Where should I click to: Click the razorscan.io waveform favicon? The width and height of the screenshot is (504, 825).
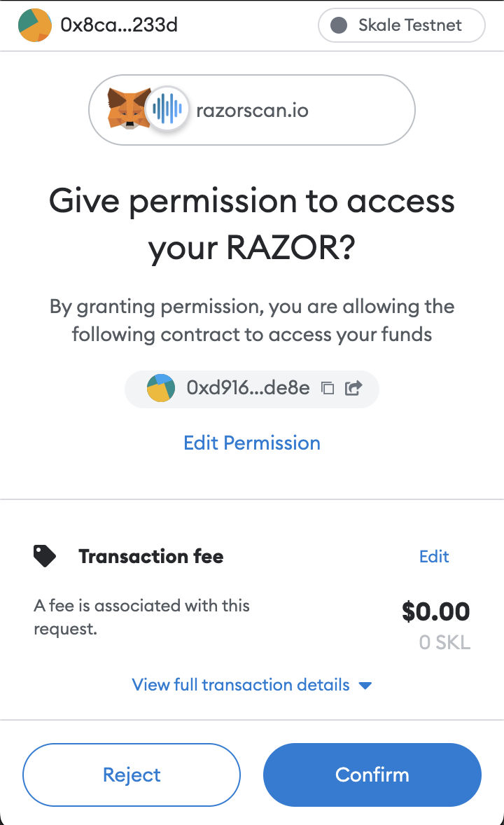coord(168,109)
